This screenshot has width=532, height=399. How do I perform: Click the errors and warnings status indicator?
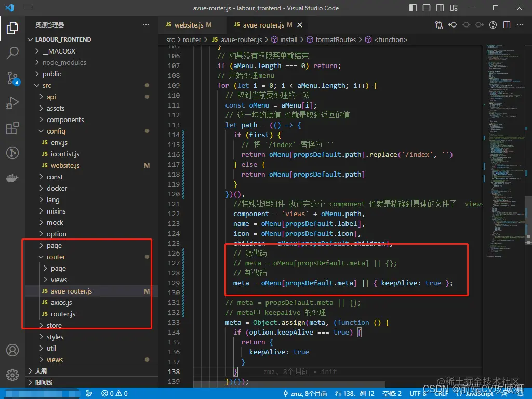[114, 394]
